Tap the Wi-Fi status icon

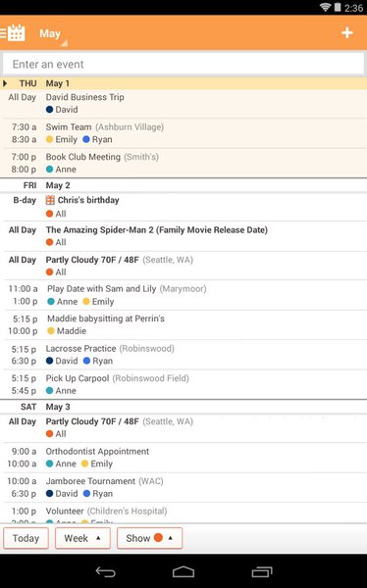click(x=325, y=7)
